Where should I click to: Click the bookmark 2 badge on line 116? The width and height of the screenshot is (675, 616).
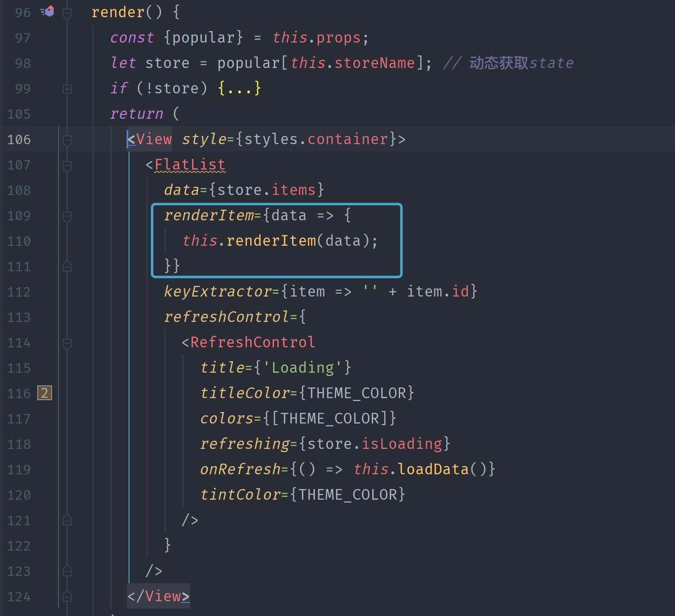pyautogui.click(x=45, y=393)
